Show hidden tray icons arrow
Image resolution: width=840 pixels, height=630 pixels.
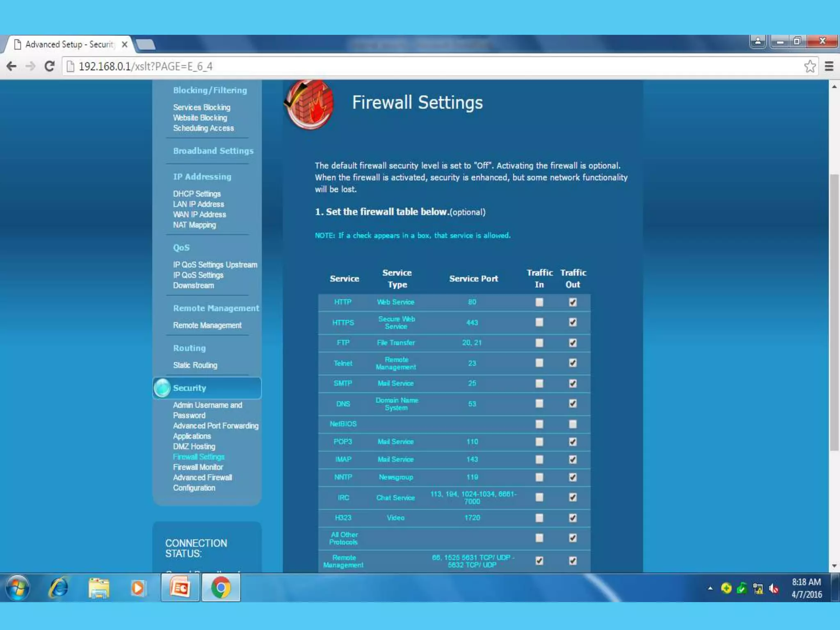click(710, 588)
